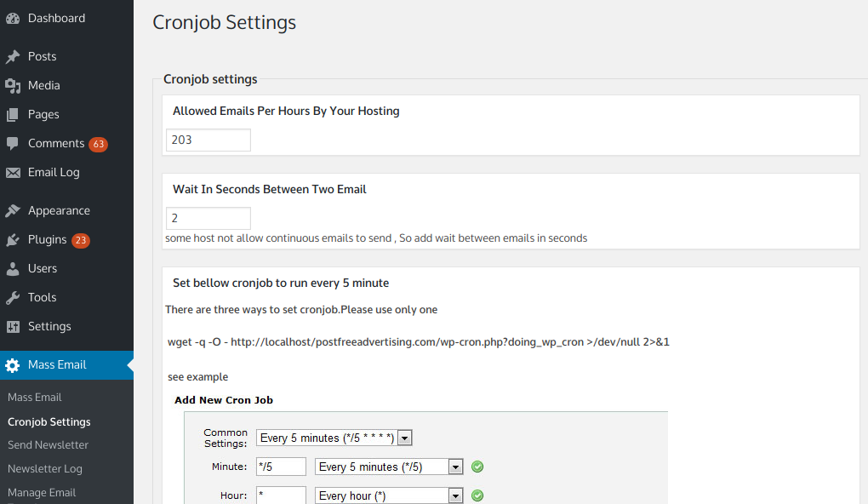Click 'Allowed Emails Per Hours By Your Hosting' heading
Screen dimensions: 868x504
click(286, 111)
